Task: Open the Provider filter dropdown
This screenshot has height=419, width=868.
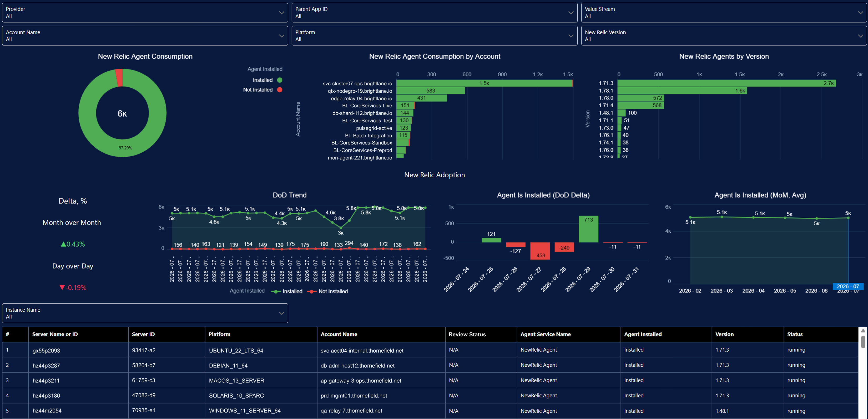Action: point(145,12)
